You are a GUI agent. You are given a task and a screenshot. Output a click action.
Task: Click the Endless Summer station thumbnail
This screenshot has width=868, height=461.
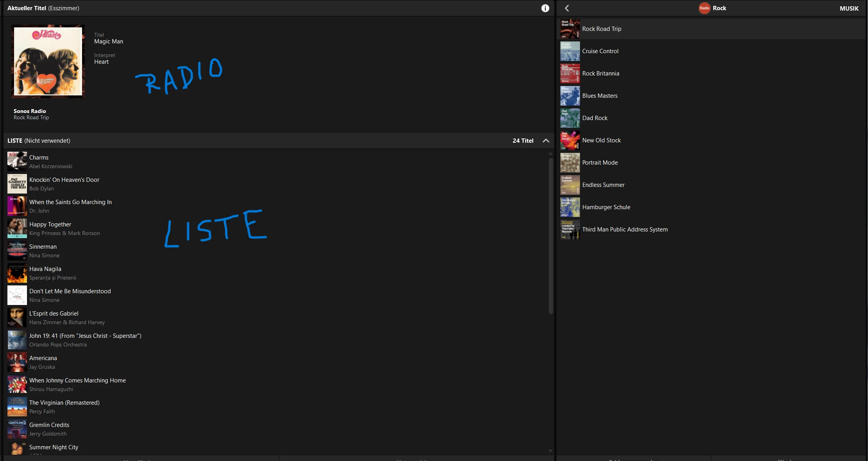point(570,185)
